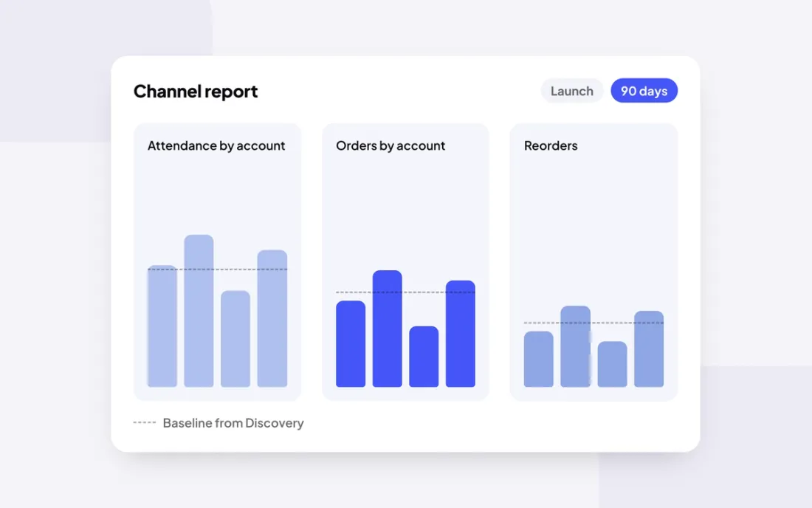Select the first bar in Reorders chart
The width and height of the screenshot is (812, 508).
[x=539, y=359]
